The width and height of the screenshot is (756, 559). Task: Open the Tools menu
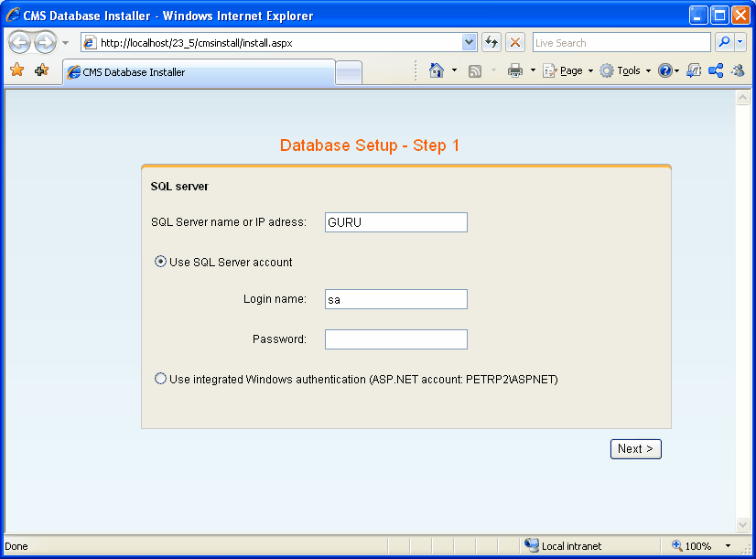(625, 70)
